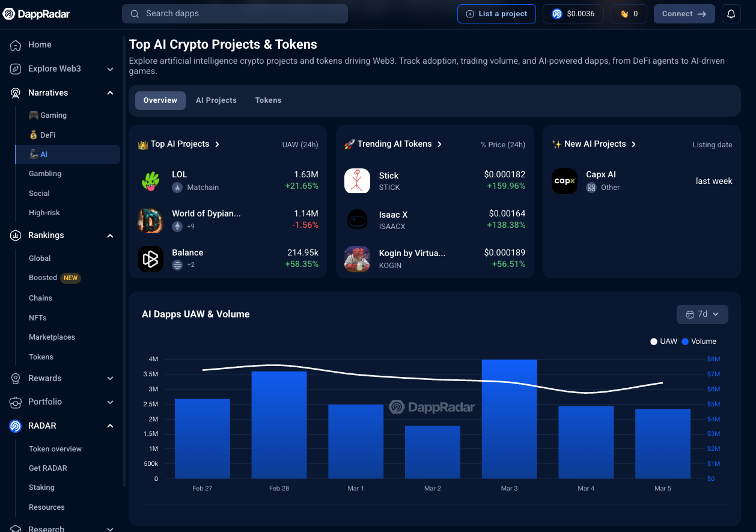Click the Mar 2 volume bar
Screen dimensions: 756x532
tap(433, 453)
